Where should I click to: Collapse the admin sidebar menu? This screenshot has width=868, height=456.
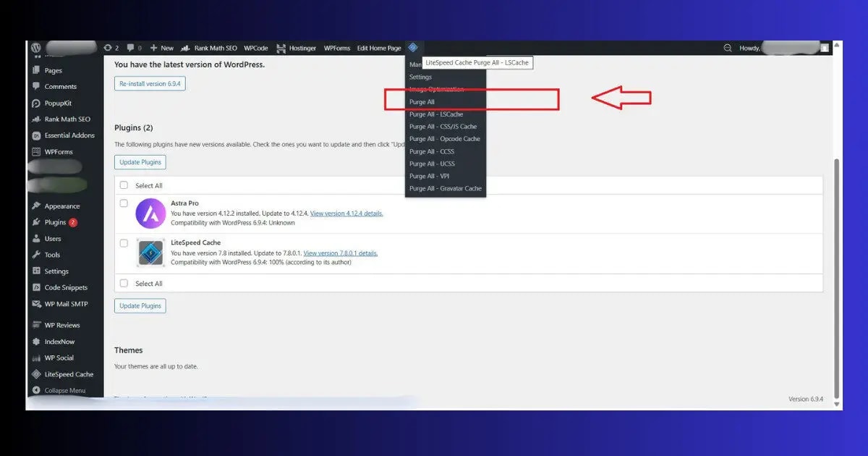[37, 390]
